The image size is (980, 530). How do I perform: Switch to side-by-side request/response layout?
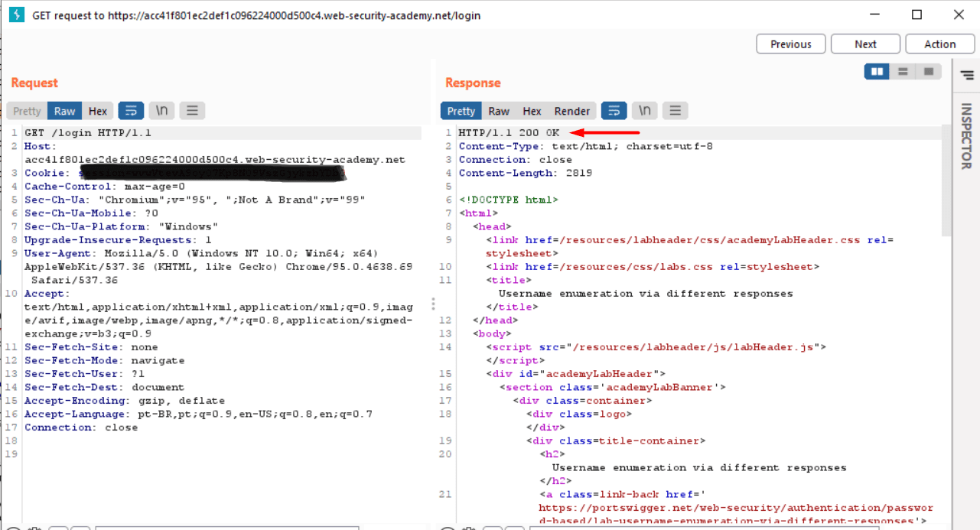pyautogui.click(x=877, y=71)
